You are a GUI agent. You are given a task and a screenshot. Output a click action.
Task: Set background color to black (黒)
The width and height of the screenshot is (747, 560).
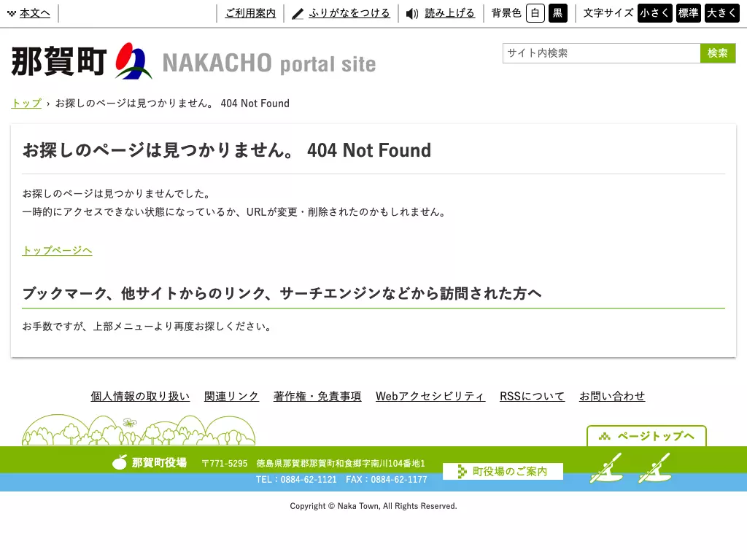tap(558, 13)
